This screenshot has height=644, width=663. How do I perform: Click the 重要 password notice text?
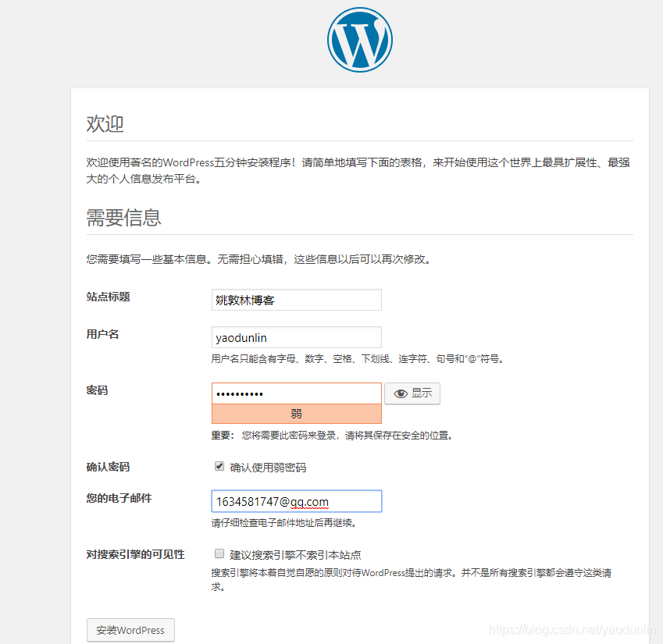(333, 436)
